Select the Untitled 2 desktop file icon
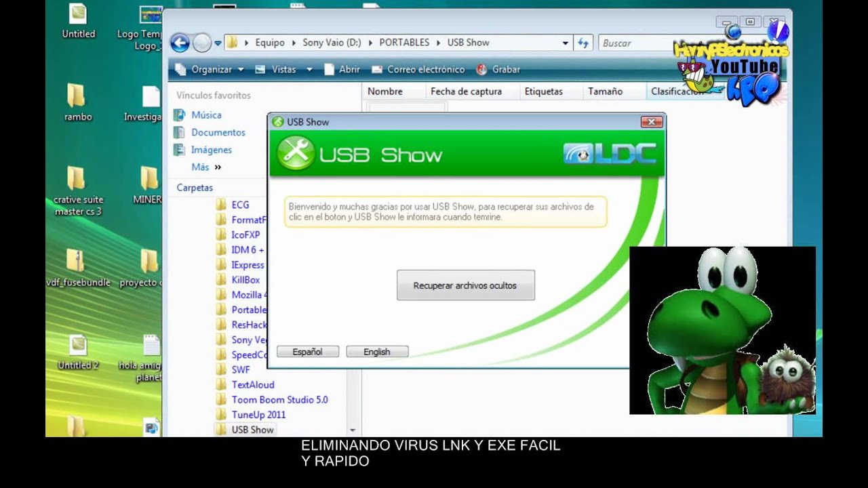Image resolution: width=868 pixels, height=488 pixels. point(78,352)
